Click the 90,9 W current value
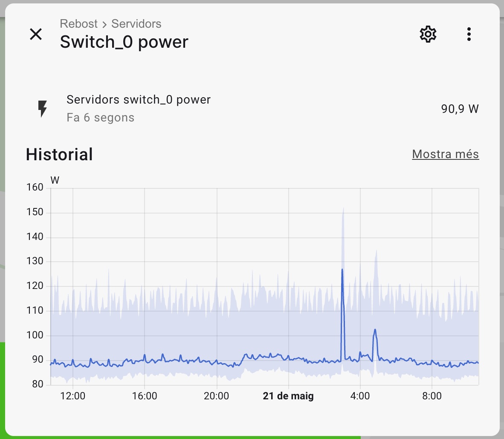This screenshot has height=439, width=504. [460, 109]
